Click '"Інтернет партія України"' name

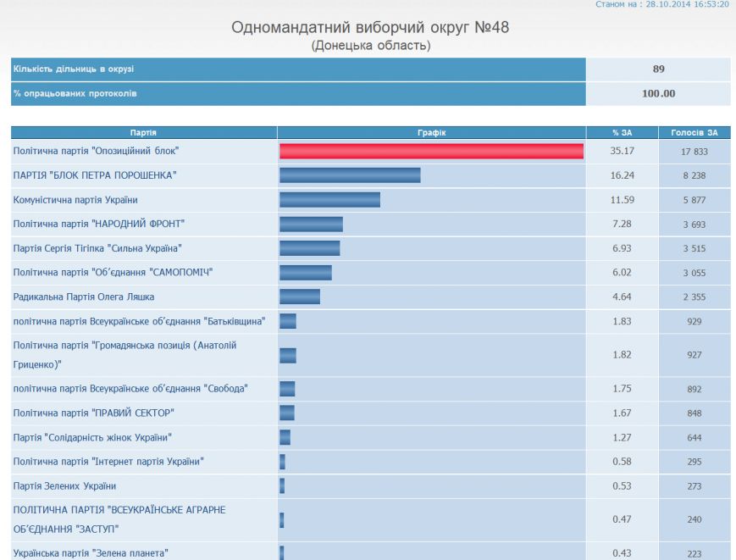[x=108, y=462]
